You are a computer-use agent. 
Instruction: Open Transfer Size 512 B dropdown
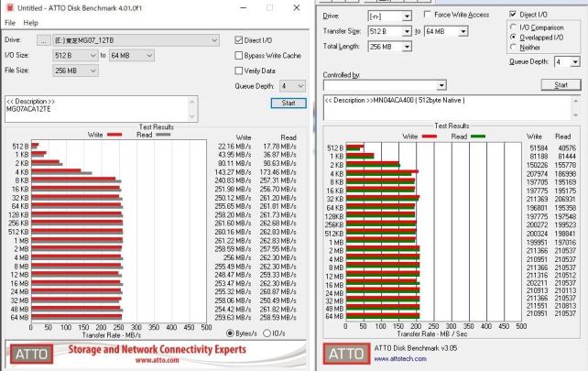point(407,31)
